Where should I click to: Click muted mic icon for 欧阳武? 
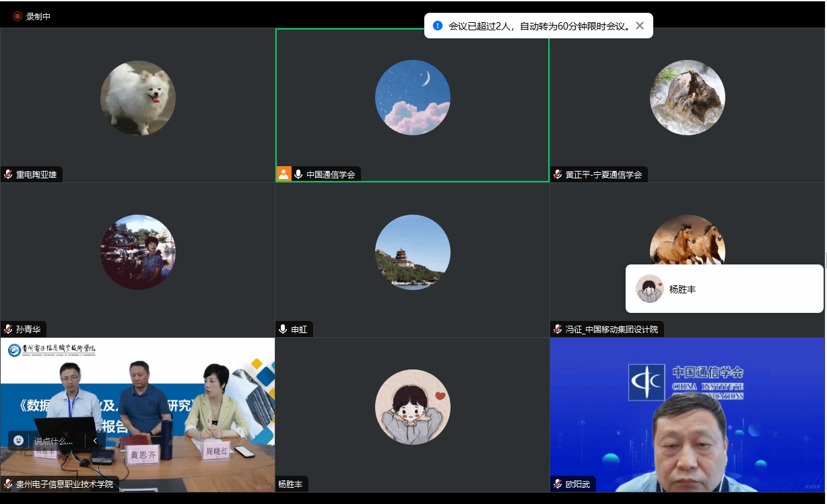click(558, 484)
